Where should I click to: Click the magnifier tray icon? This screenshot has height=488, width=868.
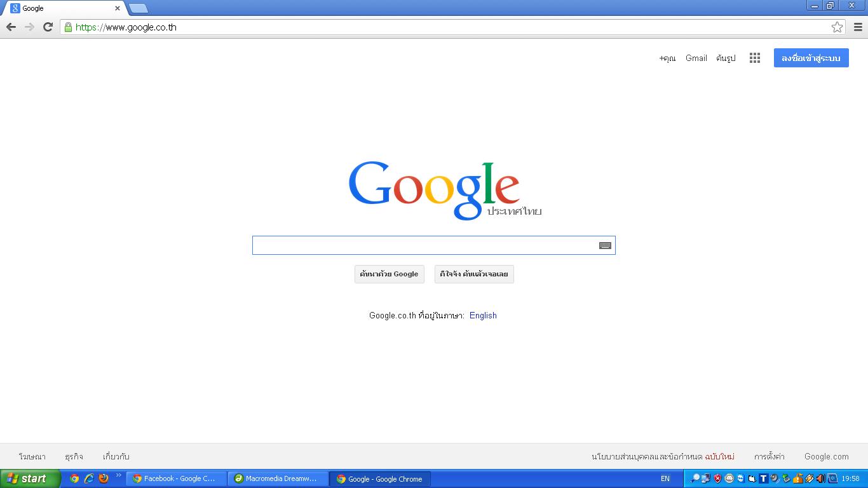click(x=695, y=478)
